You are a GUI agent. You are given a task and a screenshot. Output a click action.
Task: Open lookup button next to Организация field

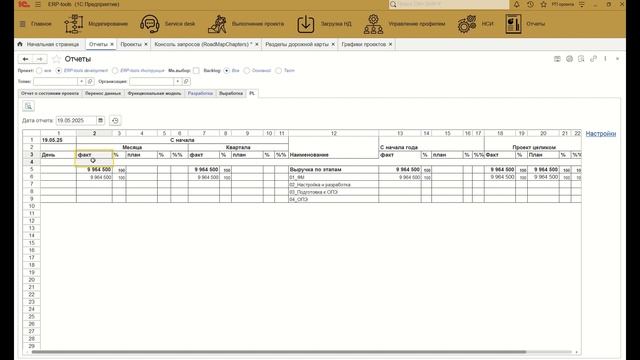point(186,82)
